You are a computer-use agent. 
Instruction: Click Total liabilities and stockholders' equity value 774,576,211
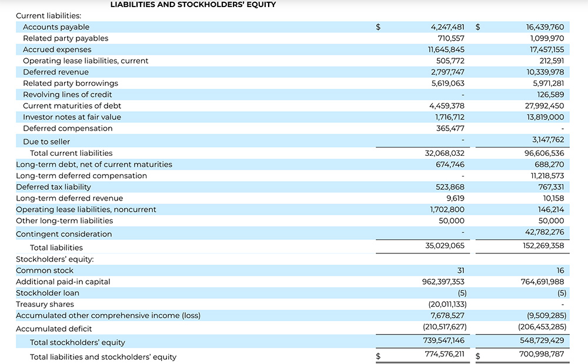click(444, 354)
